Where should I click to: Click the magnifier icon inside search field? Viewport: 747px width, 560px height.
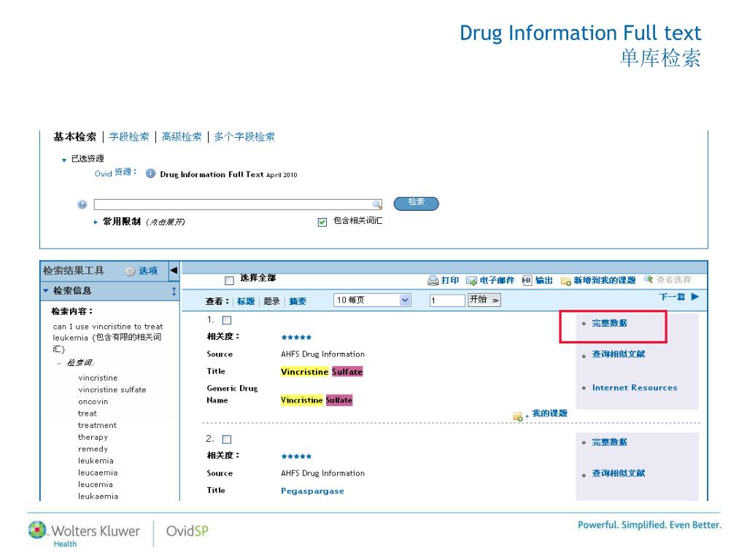pyautogui.click(x=377, y=205)
